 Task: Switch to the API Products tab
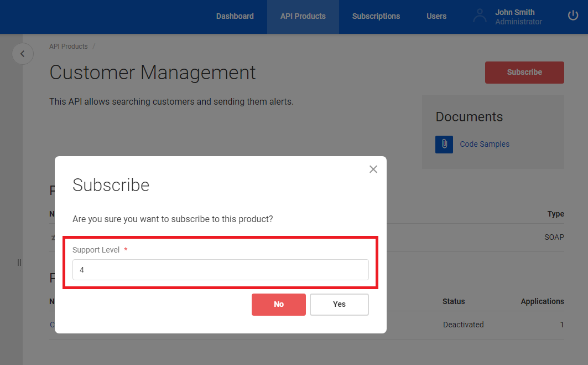[x=303, y=16]
